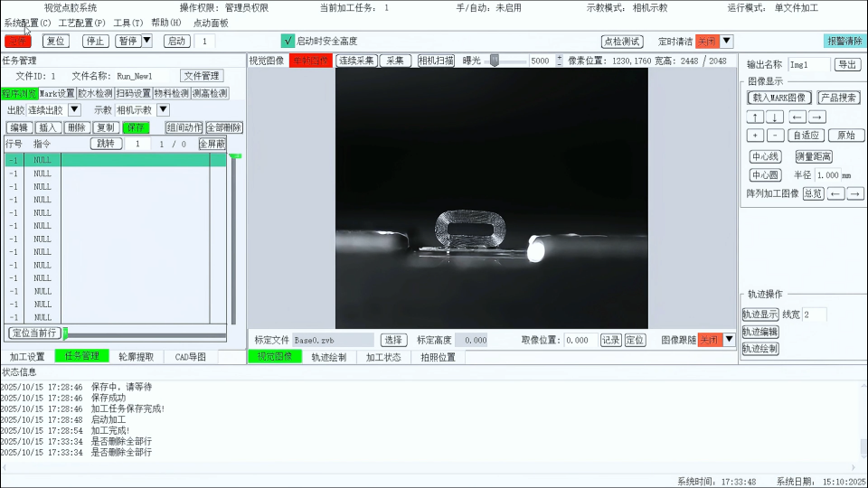Zoom in with the plus button
The height and width of the screenshot is (488, 868).
click(x=755, y=135)
